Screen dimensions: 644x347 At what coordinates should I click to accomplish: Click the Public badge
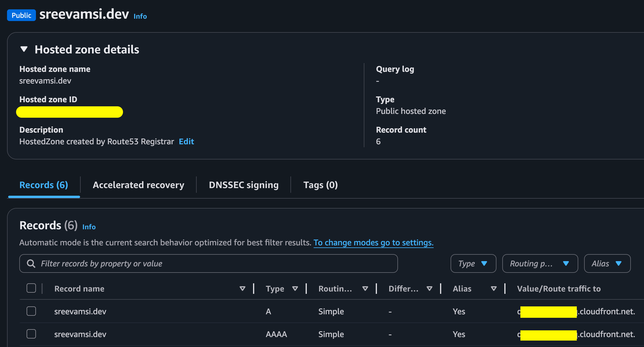click(x=21, y=15)
